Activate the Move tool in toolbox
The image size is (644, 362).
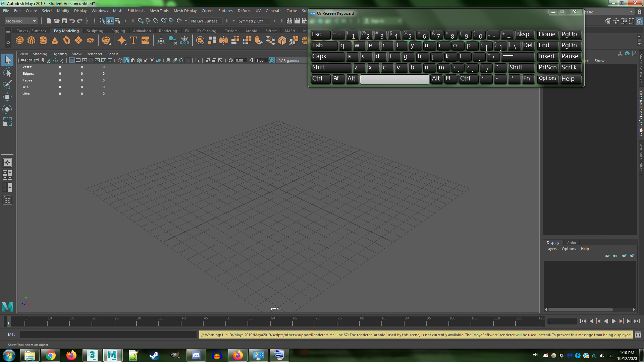point(7,97)
